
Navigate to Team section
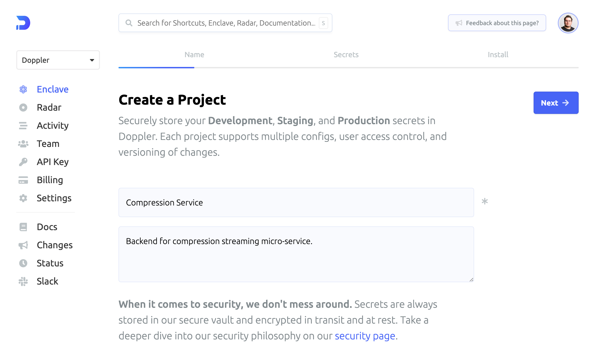coord(48,144)
